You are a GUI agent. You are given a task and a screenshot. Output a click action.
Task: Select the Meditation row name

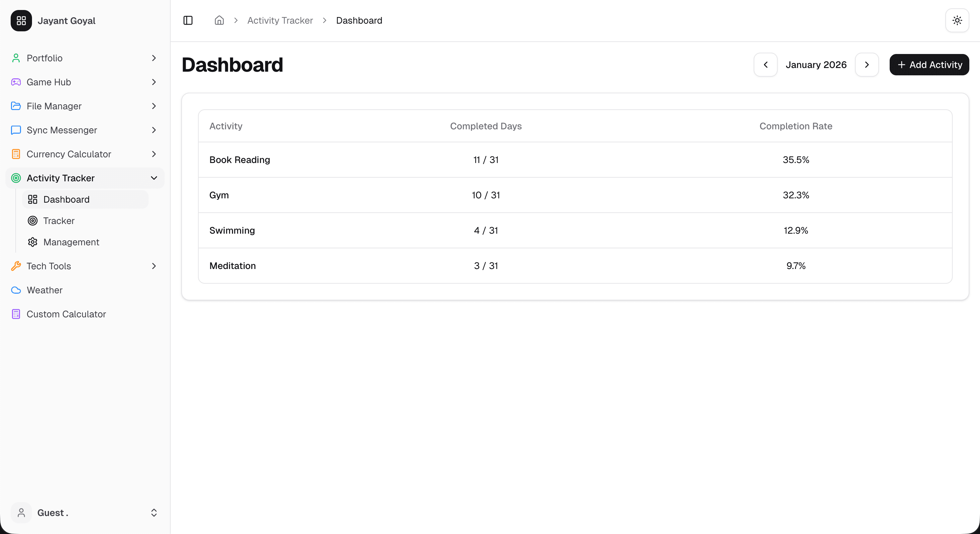(232, 266)
